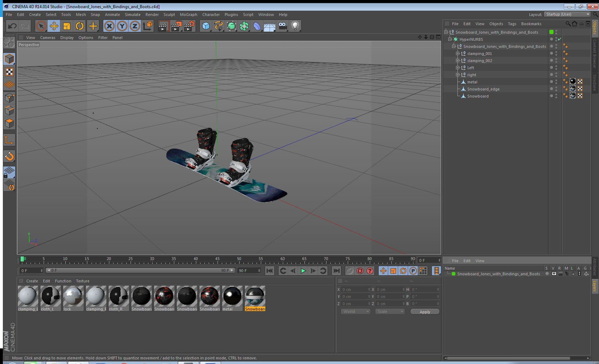Render to Picture Viewer
The image size is (599, 364).
176,26
